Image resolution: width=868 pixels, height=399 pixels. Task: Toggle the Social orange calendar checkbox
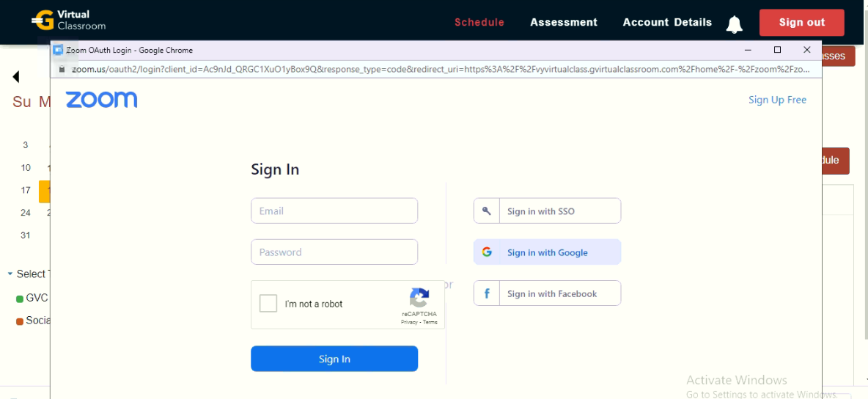point(20,321)
